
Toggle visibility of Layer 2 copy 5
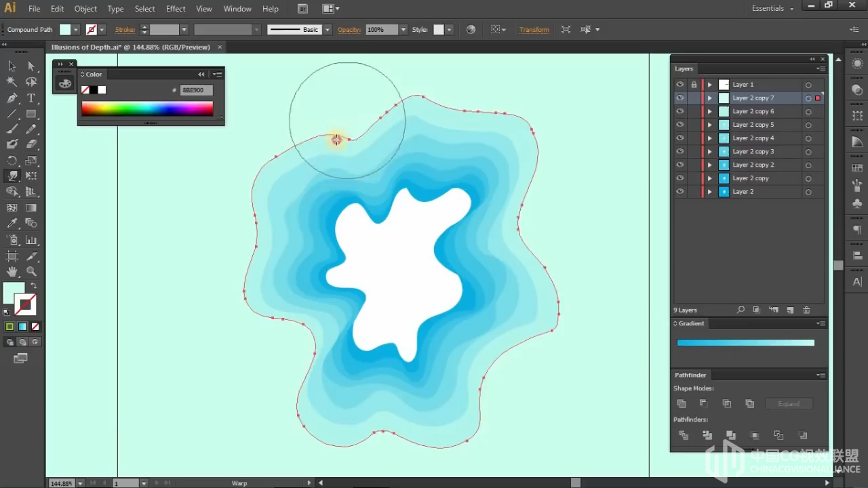tap(680, 125)
